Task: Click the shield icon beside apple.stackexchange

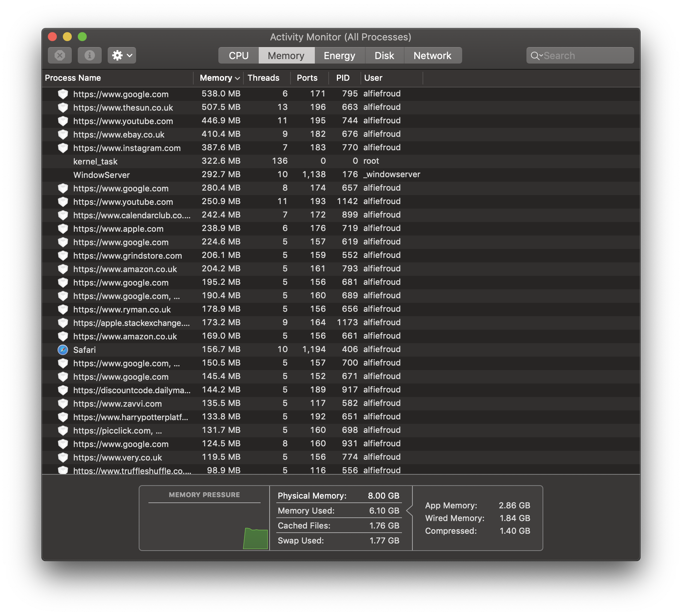Action: tap(63, 323)
